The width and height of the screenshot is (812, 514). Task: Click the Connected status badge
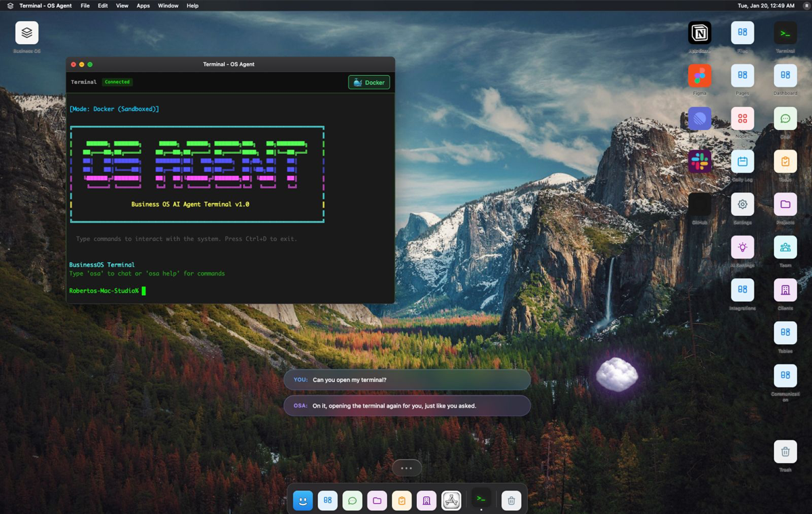117,82
